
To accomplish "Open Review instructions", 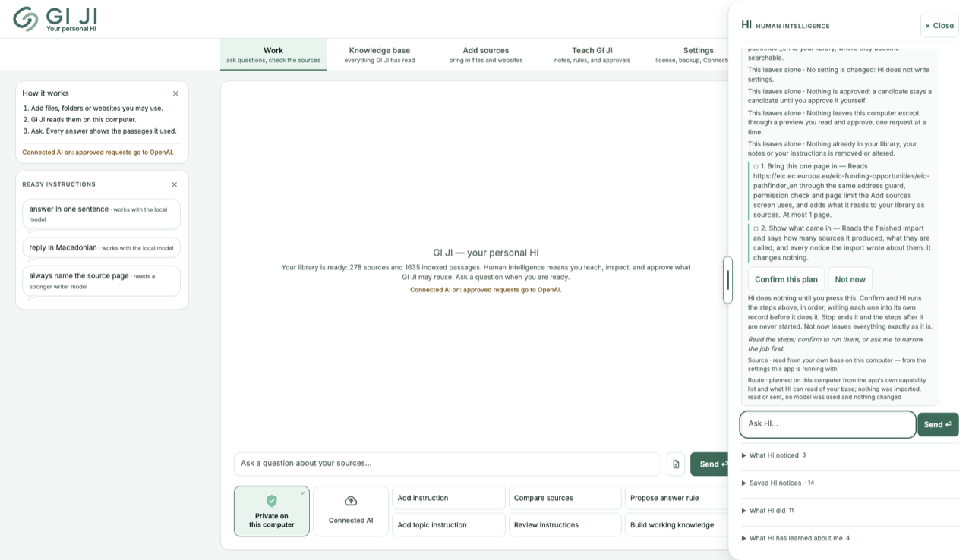I will point(565,524).
